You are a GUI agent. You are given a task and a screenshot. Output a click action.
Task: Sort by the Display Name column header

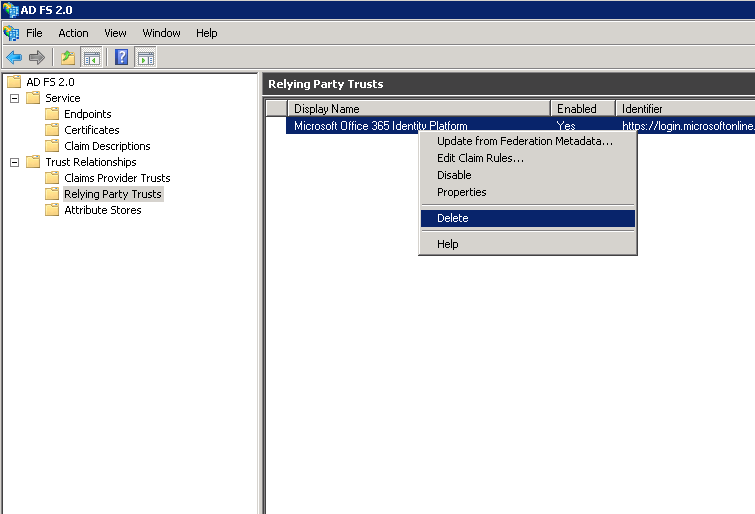[419, 109]
